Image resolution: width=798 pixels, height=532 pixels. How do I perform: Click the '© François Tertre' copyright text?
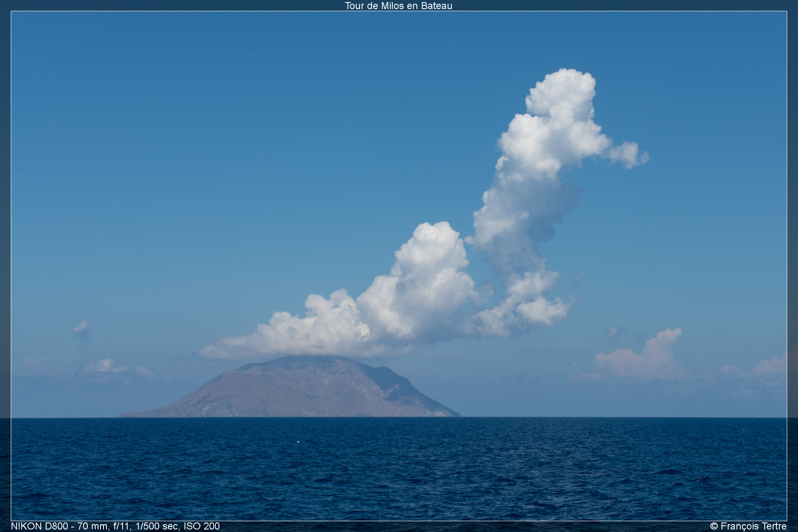tap(748, 526)
